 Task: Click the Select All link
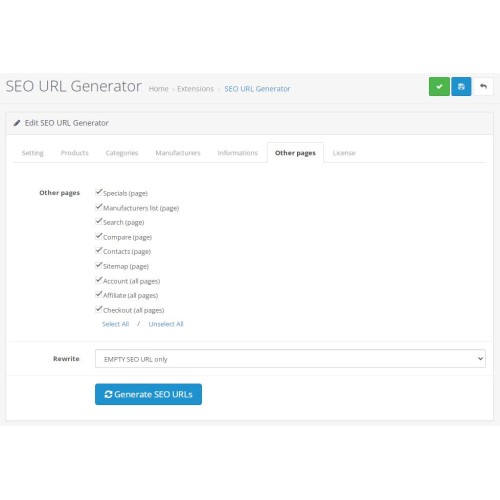pos(115,324)
